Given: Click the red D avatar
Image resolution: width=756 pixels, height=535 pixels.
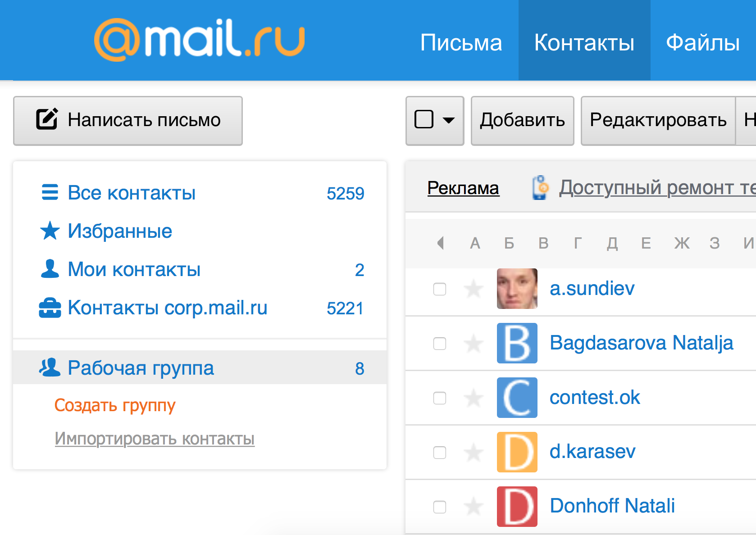Looking at the screenshot, I should pos(517,507).
